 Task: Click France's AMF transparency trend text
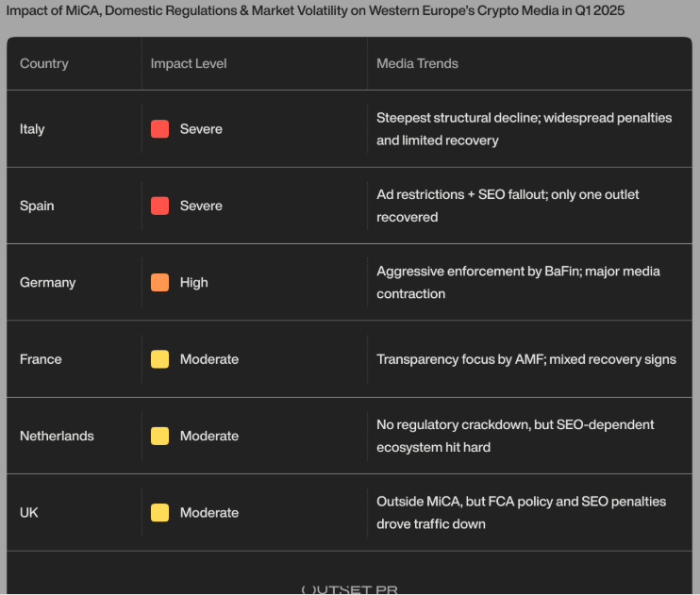(526, 359)
